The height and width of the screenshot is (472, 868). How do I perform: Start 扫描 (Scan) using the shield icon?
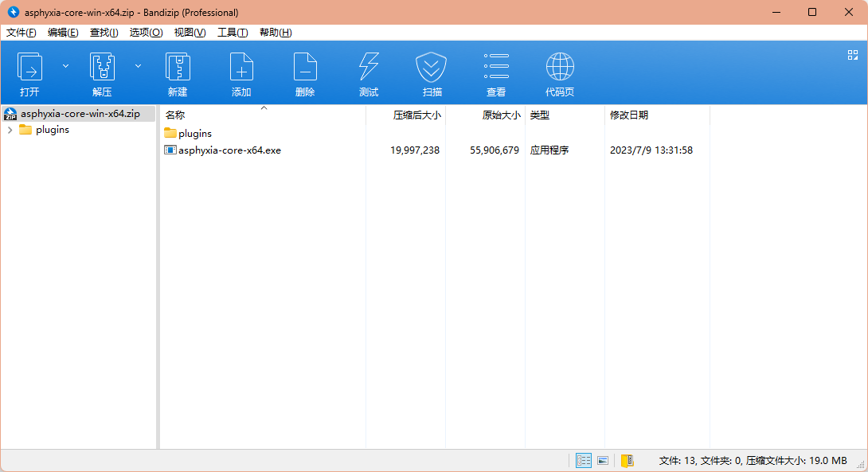[432, 73]
